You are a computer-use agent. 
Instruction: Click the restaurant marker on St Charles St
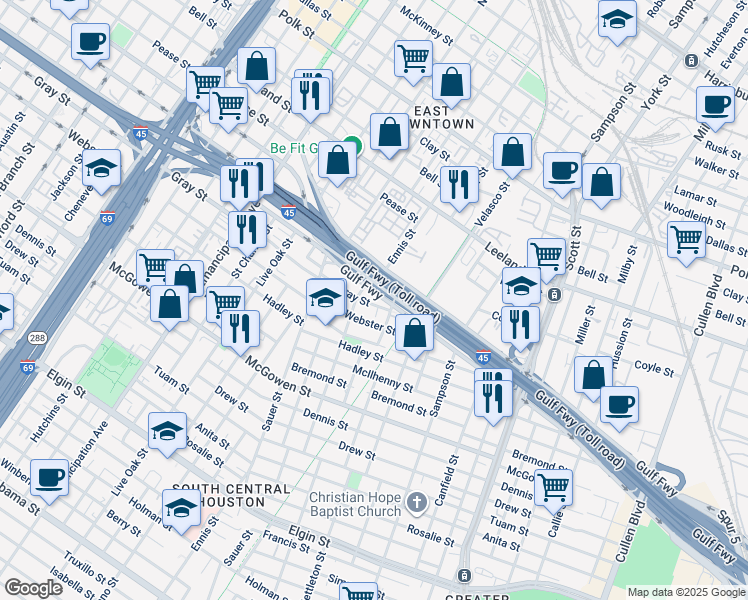[248, 231]
